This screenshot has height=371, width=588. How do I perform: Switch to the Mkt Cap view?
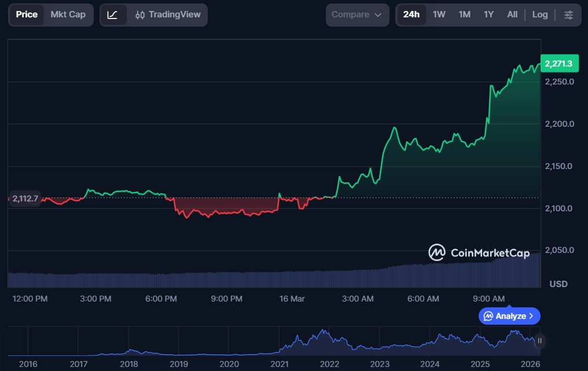[68, 14]
